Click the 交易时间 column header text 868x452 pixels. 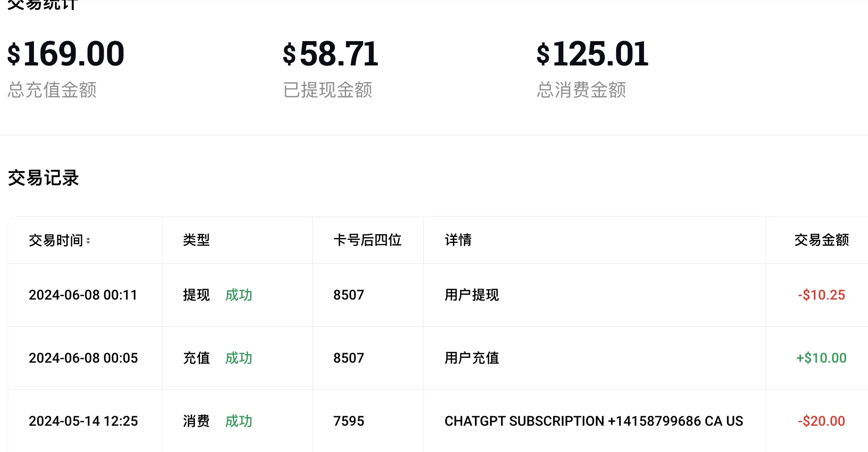pos(56,240)
